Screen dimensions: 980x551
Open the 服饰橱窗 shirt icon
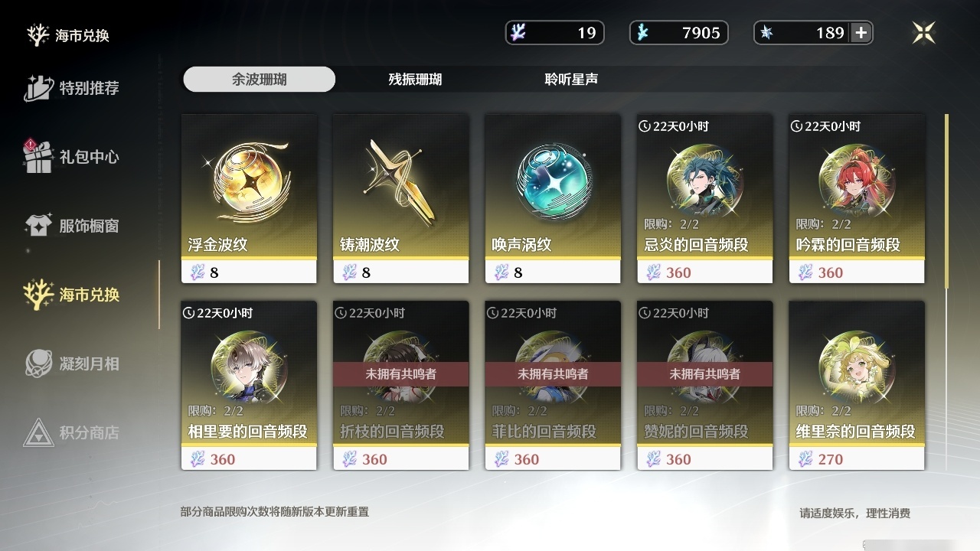[38, 226]
